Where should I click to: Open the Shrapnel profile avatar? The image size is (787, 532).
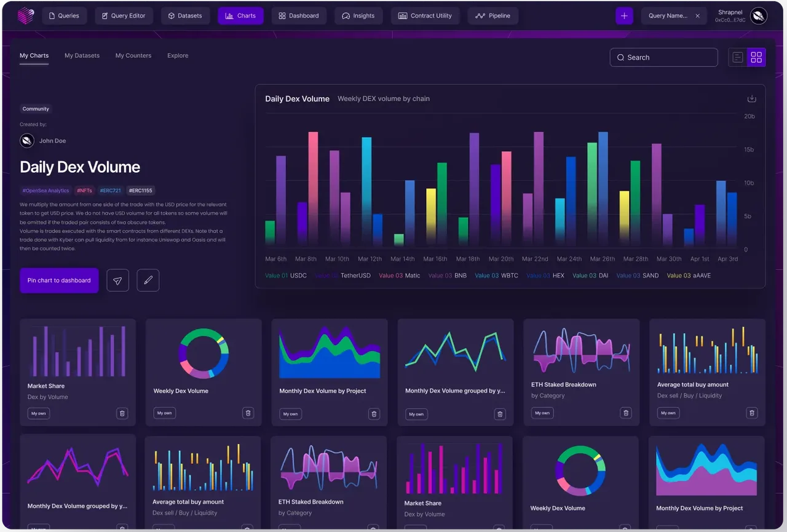click(759, 16)
